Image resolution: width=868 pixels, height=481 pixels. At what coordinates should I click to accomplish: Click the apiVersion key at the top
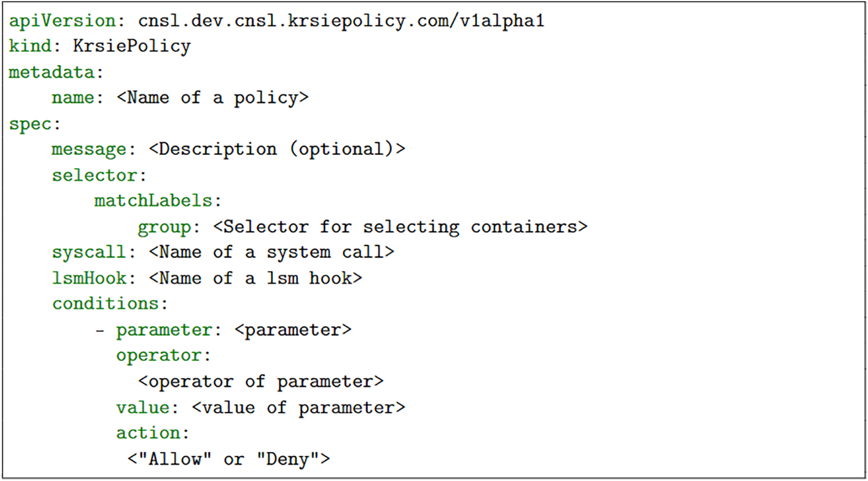[62, 21]
